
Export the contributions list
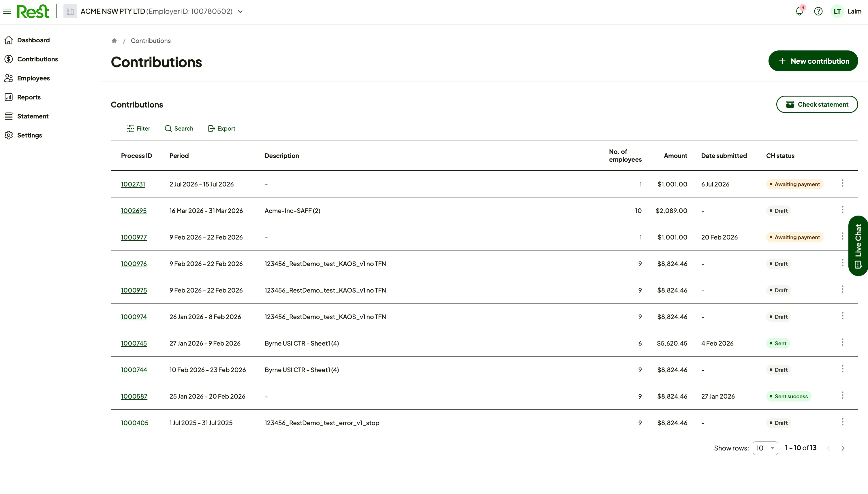221,128
